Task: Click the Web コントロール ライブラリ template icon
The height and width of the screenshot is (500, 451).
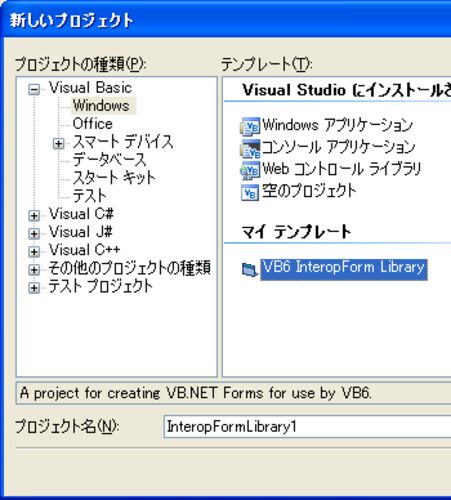Action: pyautogui.click(x=250, y=171)
